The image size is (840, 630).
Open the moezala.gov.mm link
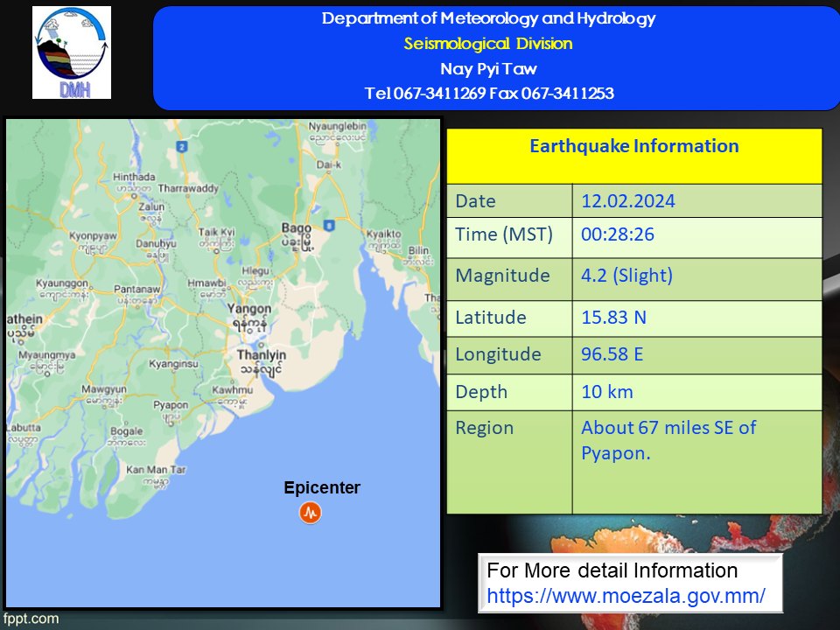(x=626, y=596)
